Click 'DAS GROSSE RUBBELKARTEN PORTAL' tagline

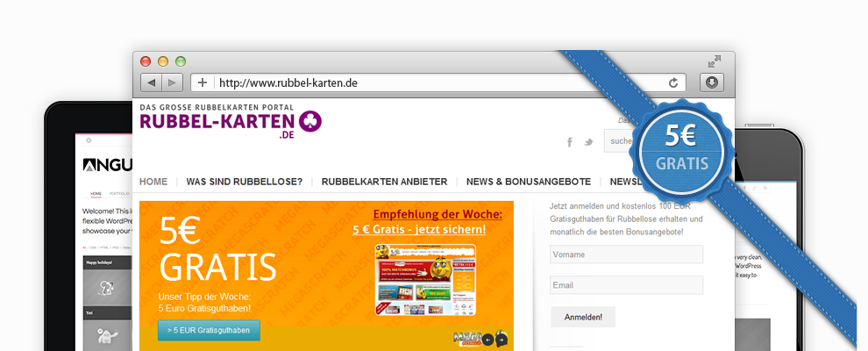point(217,106)
